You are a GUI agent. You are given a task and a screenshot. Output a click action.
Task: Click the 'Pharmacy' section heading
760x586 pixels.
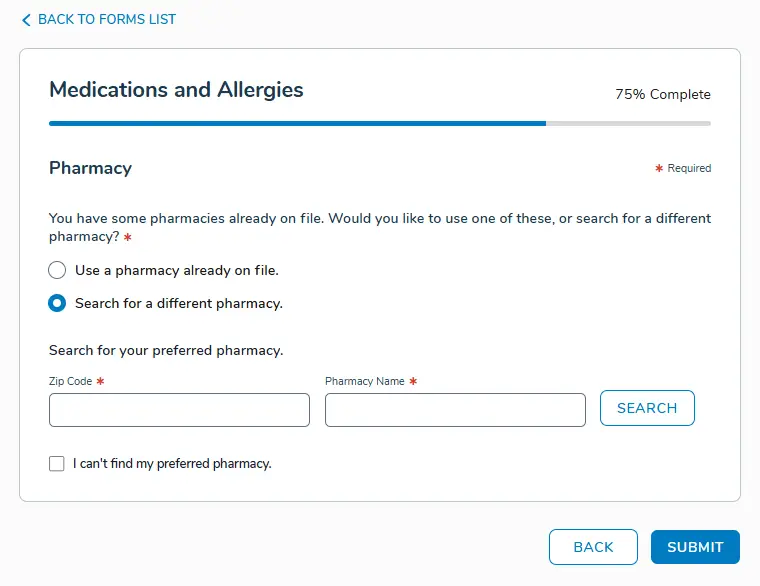90,168
